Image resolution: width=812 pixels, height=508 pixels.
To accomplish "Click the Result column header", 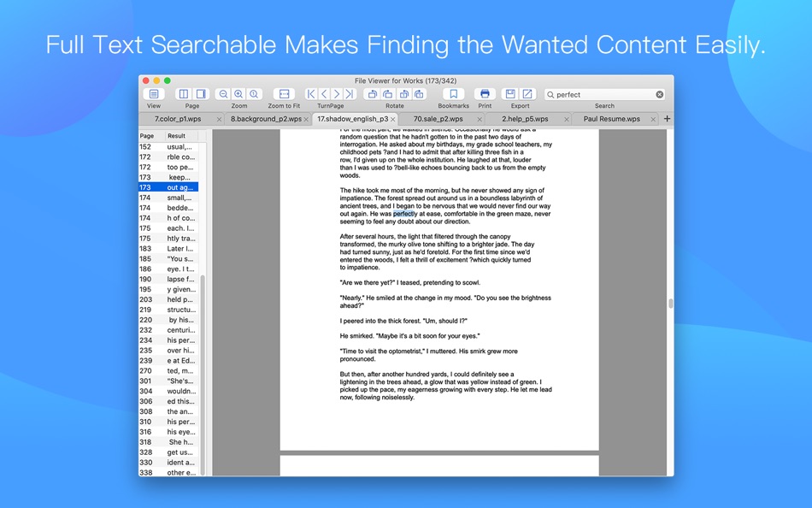I will 182,136.
